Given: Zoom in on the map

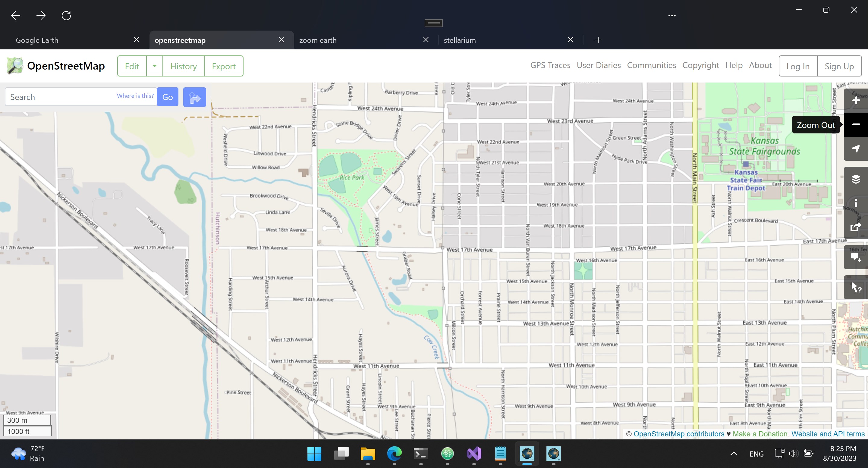Looking at the screenshot, I should click(856, 100).
